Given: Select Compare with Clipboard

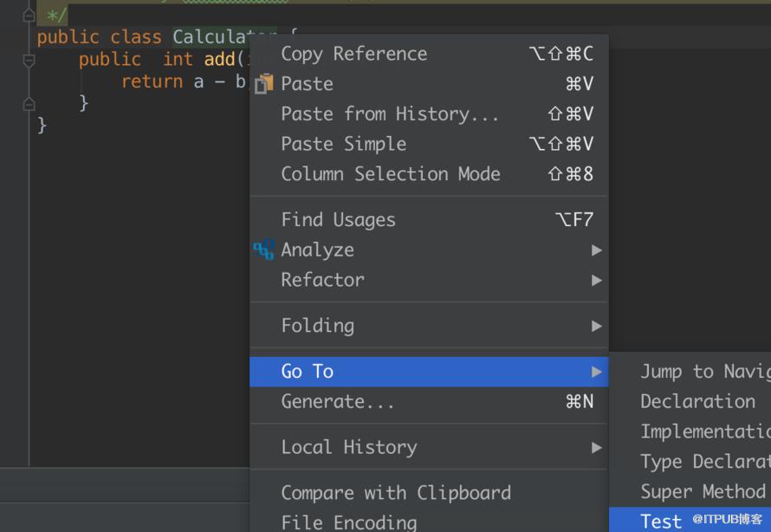Looking at the screenshot, I should click(x=430, y=493).
